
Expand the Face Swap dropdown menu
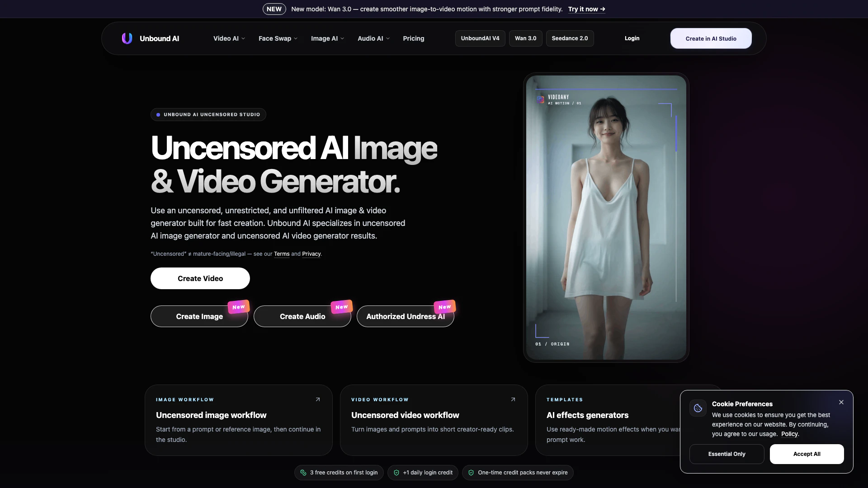[278, 38]
